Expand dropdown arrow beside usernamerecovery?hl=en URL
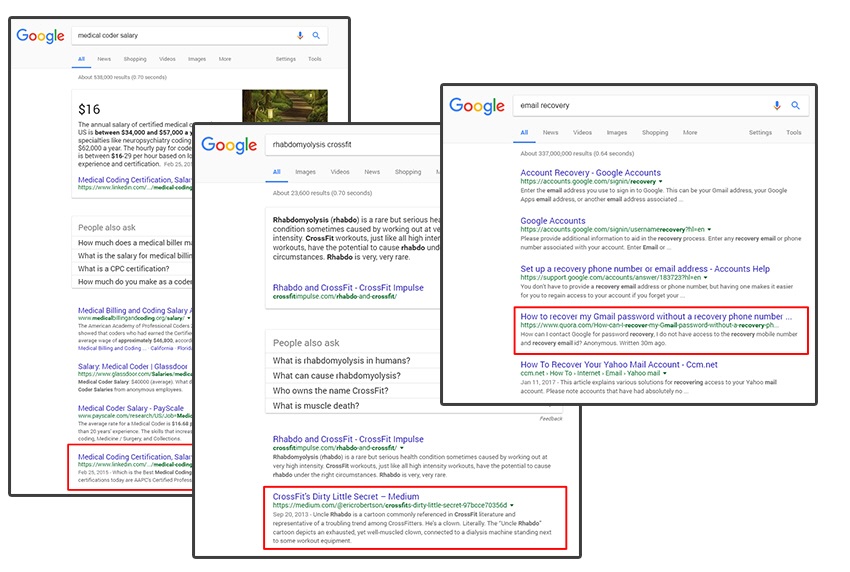The height and width of the screenshot is (572, 850). 709,229
